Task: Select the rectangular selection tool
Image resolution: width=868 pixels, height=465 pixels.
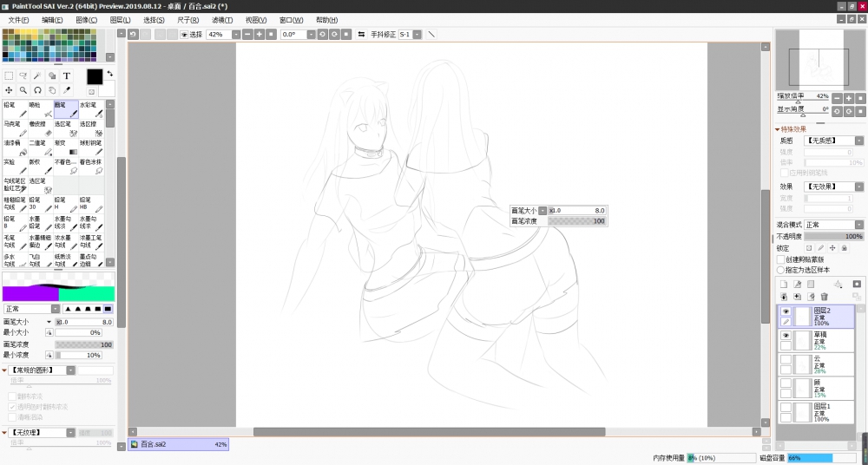Action: (x=9, y=75)
